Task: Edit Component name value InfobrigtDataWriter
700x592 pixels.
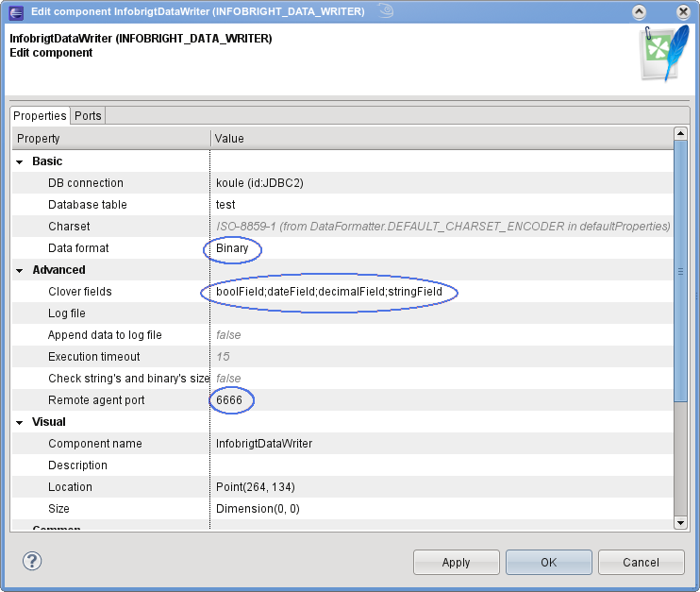Action: pyautogui.click(x=442, y=444)
